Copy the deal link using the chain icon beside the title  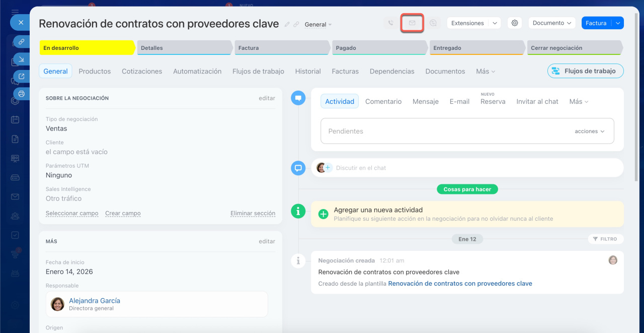296,24
